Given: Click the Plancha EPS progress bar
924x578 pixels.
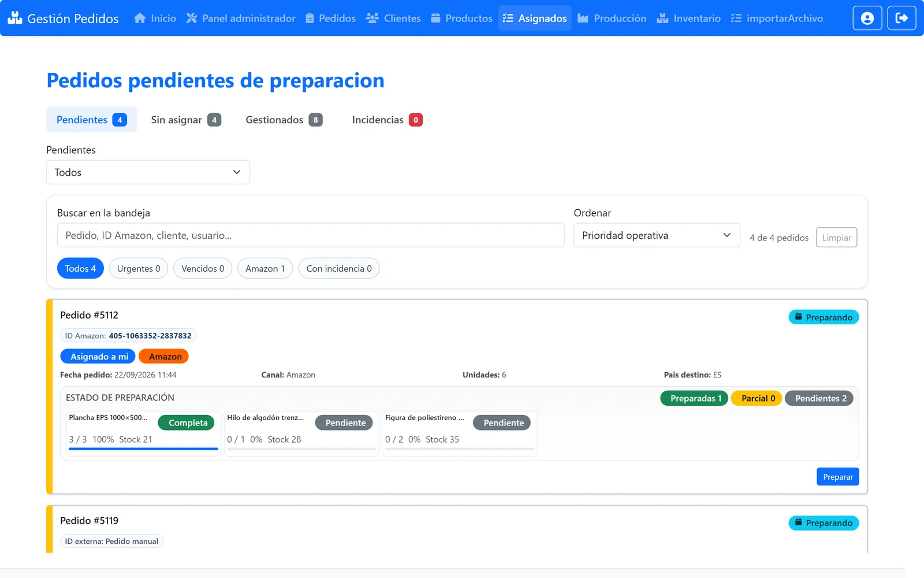Looking at the screenshot, I should 143,449.
